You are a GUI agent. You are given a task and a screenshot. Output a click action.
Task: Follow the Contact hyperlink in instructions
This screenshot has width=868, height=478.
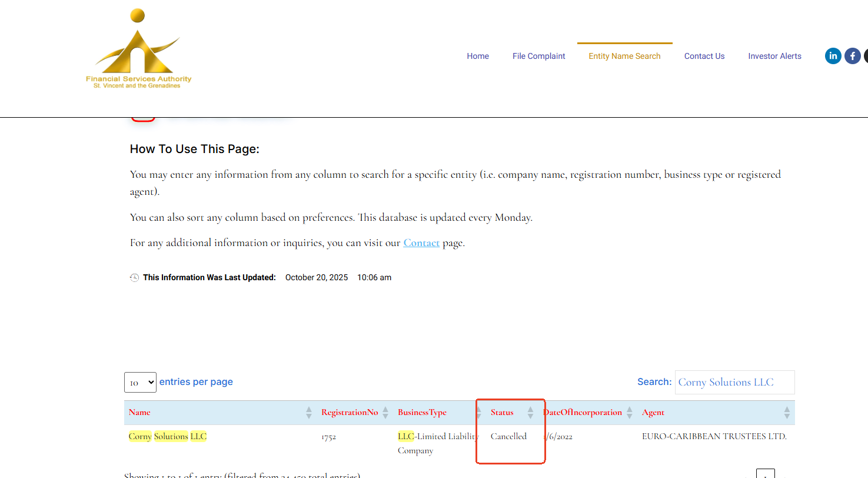click(x=421, y=243)
